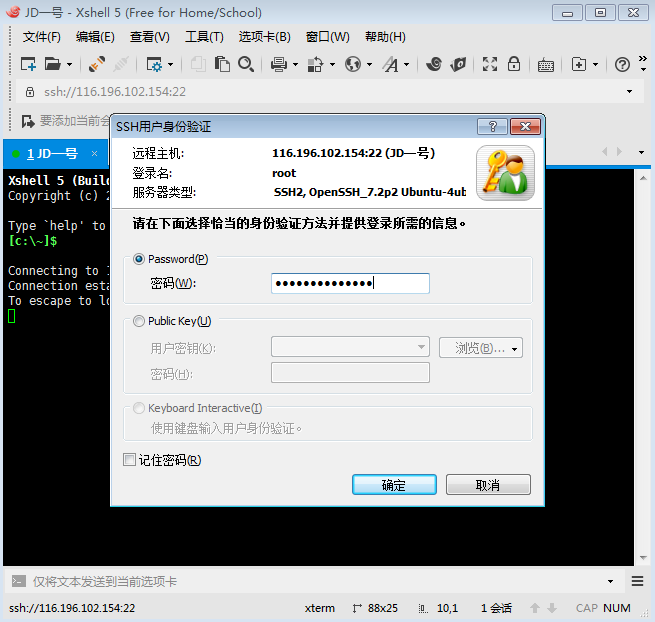Open the compose bar hamburger menu icon
The image size is (655, 622).
[637, 581]
